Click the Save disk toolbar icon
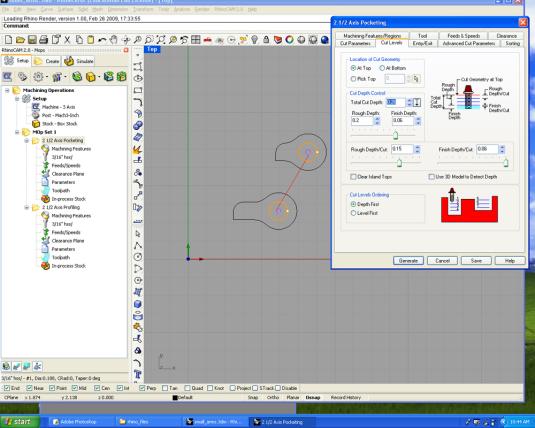 [x=32, y=40]
